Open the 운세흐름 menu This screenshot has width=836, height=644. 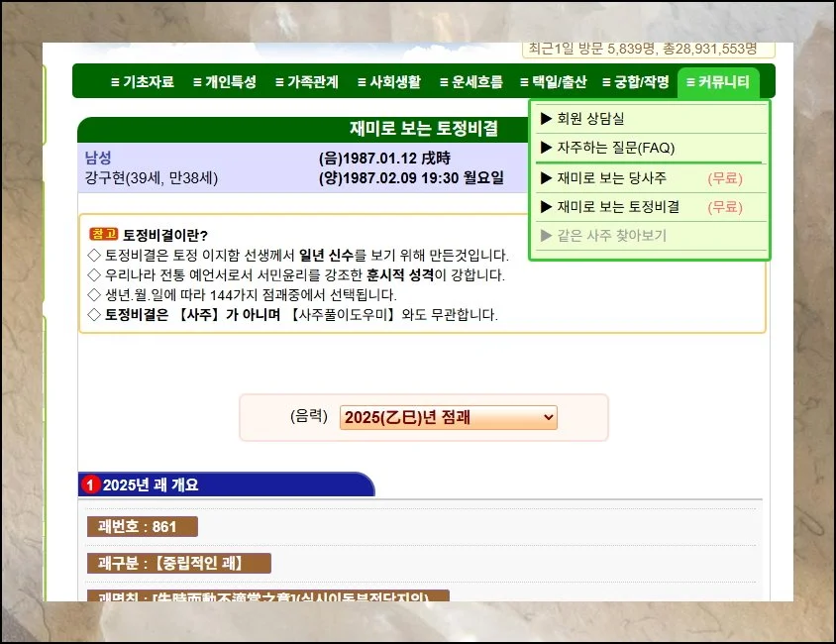470,82
